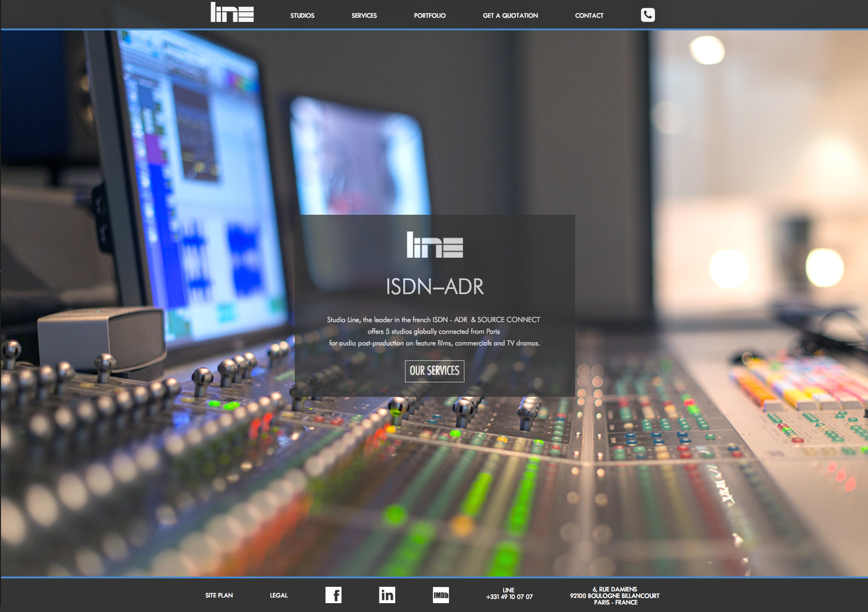
Task: Open the Contact menu item
Action: 589,15
